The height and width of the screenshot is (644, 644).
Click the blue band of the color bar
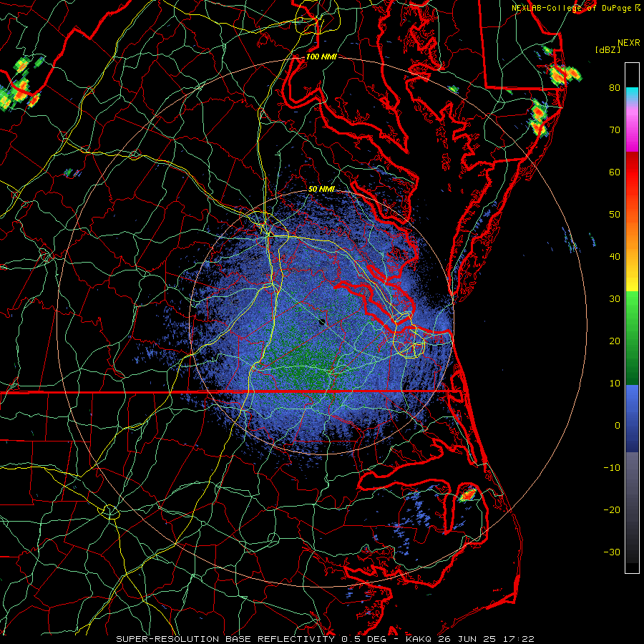click(632, 419)
